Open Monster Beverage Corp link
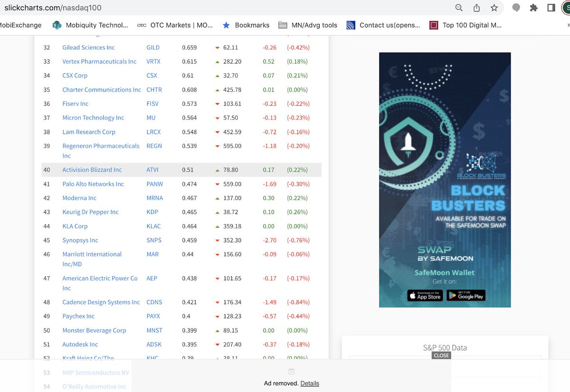Image resolution: width=570 pixels, height=392 pixels. [94, 330]
